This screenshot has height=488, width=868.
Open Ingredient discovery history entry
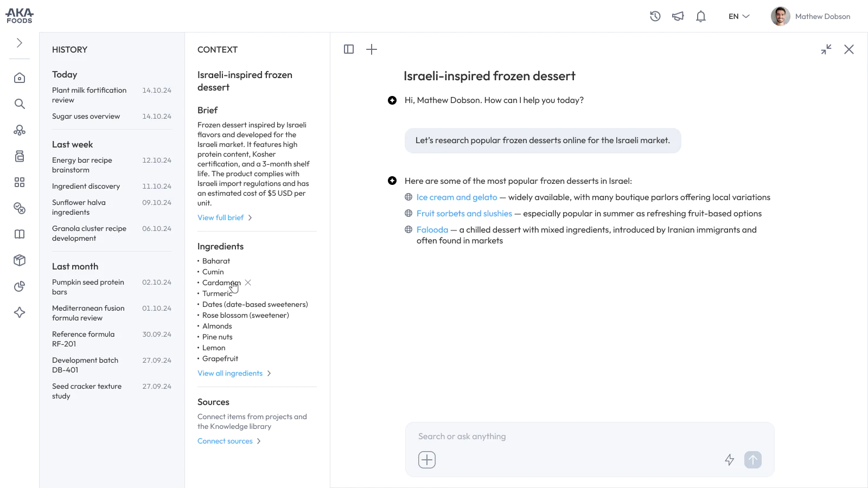click(x=112, y=186)
